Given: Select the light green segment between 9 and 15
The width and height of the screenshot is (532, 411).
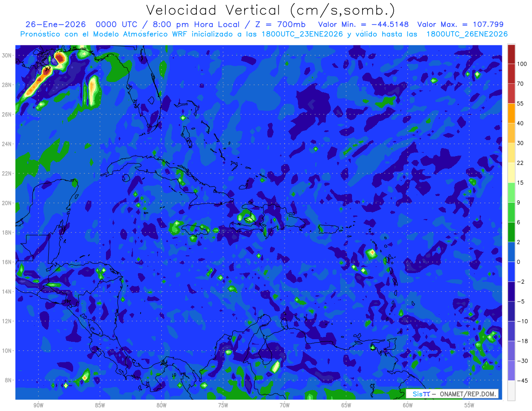Looking at the screenshot, I should [511, 192].
